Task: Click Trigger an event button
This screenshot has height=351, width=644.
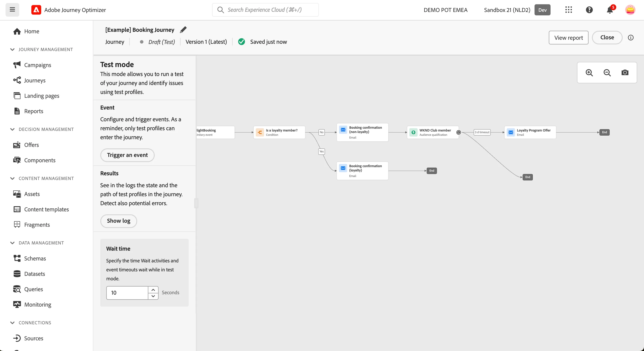Action: (x=127, y=155)
